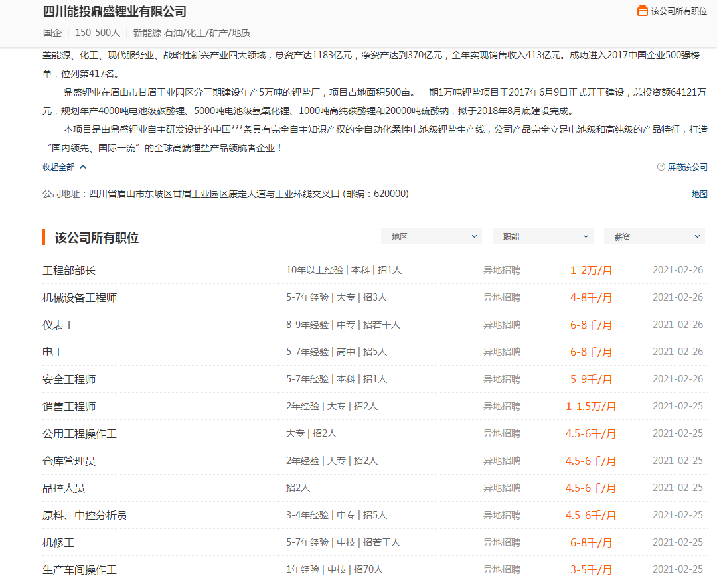Viewport: 717px width, 588px height.
Task: Click the 屏蔽该公司 link
Action: pos(687,167)
